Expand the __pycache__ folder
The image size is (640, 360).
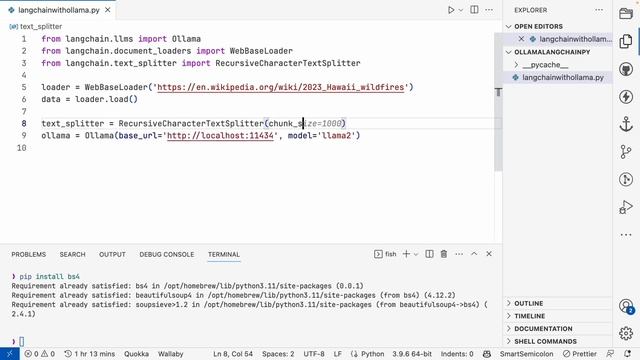click(545, 65)
